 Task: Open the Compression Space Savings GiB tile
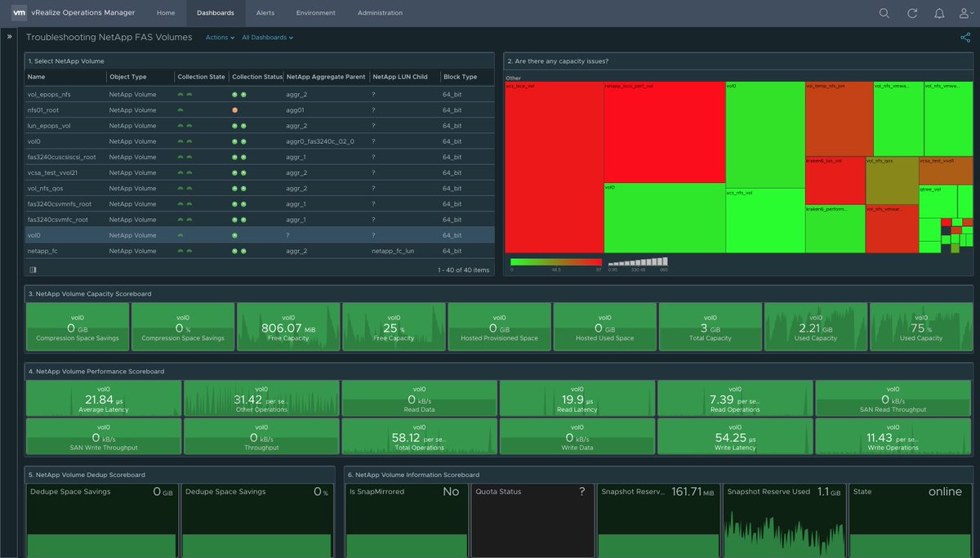coord(78,327)
